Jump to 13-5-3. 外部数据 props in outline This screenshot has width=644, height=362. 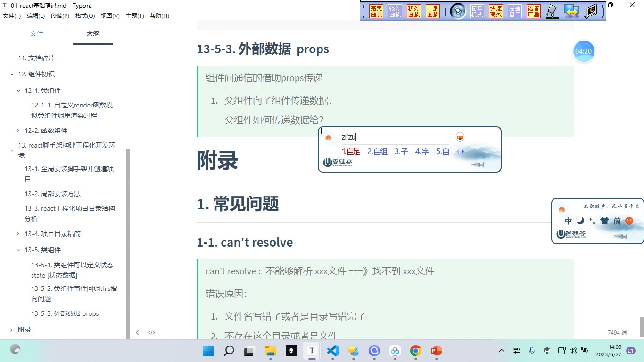click(65, 313)
